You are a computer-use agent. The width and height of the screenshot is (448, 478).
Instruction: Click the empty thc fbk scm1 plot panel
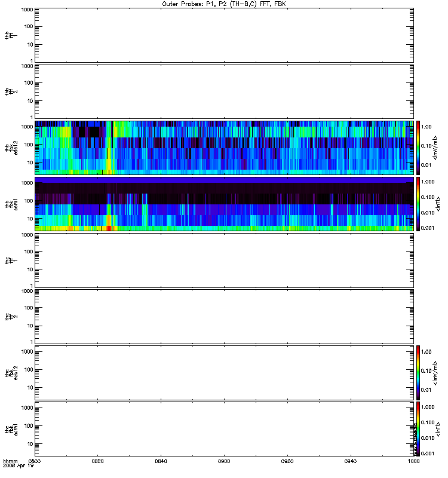(x=224, y=429)
